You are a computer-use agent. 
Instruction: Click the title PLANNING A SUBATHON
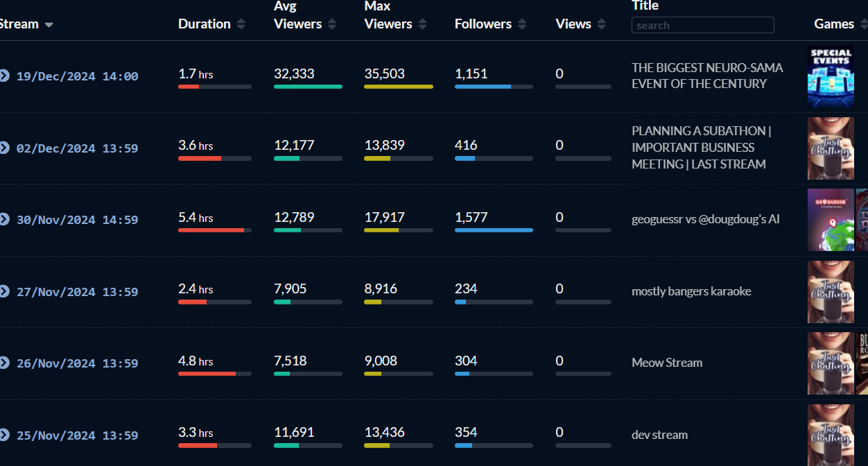[x=701, y=148]
